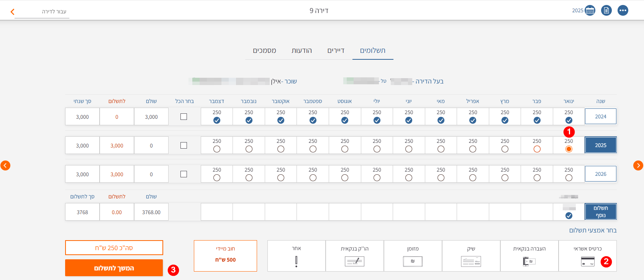
Task: Select bank standing order (הו"ק בנקאית) option
Action: point(354,256)
